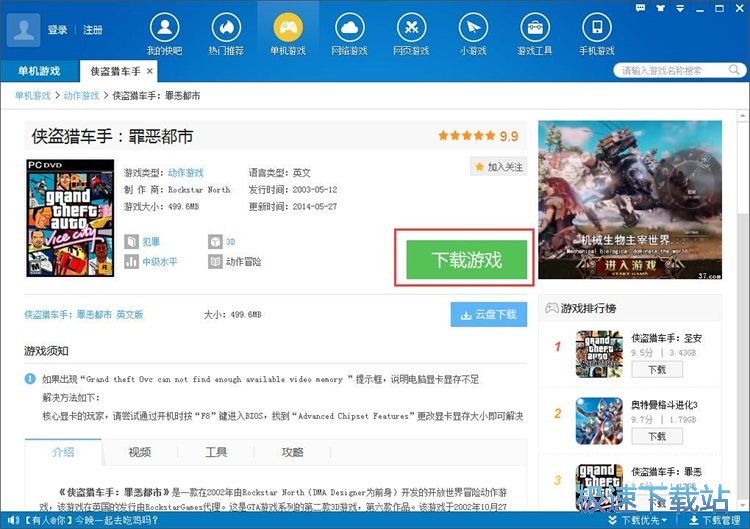This screenshot has height=529, width=750.
Task: Click the info icon under 游戏须知
Action: pyautogui.click(x=30, y=379)
